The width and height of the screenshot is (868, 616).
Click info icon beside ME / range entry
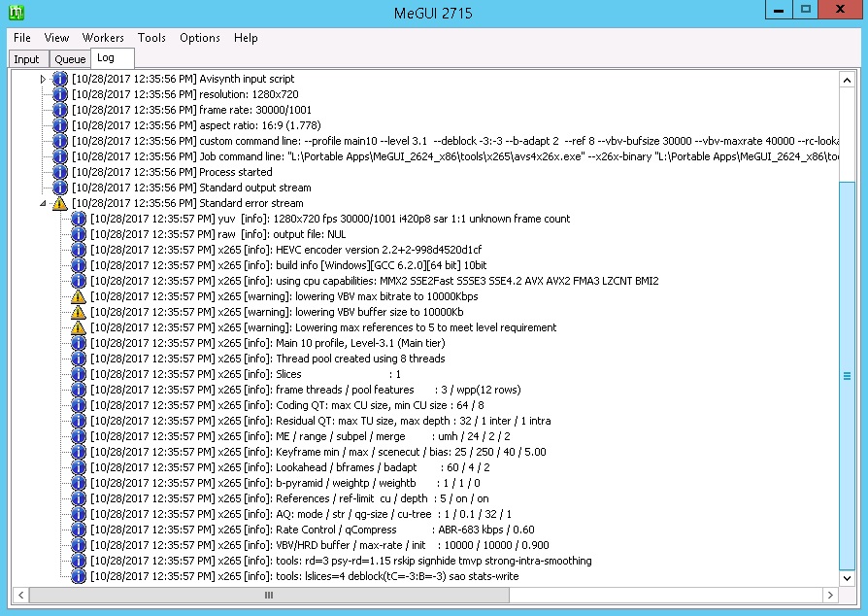(79, 436)
